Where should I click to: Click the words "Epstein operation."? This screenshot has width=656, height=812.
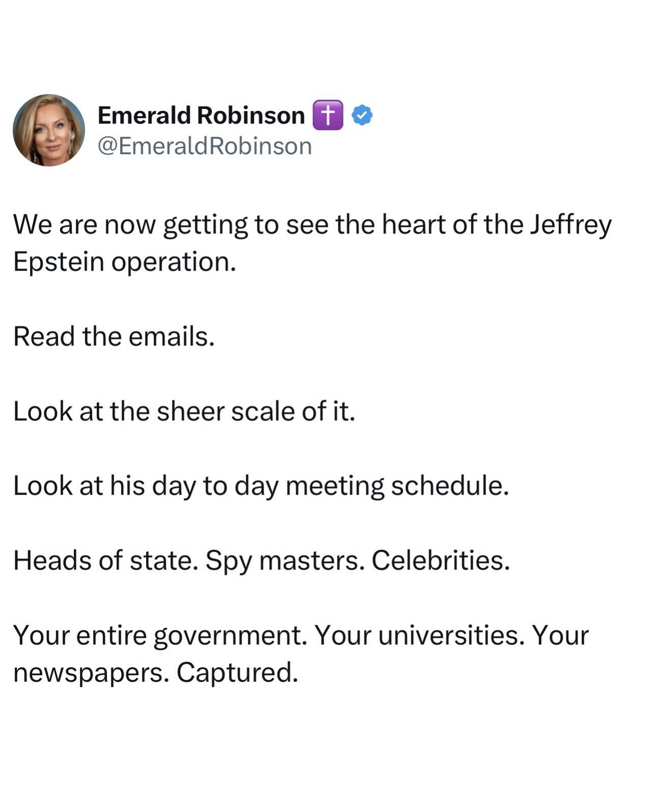[125, 262]
